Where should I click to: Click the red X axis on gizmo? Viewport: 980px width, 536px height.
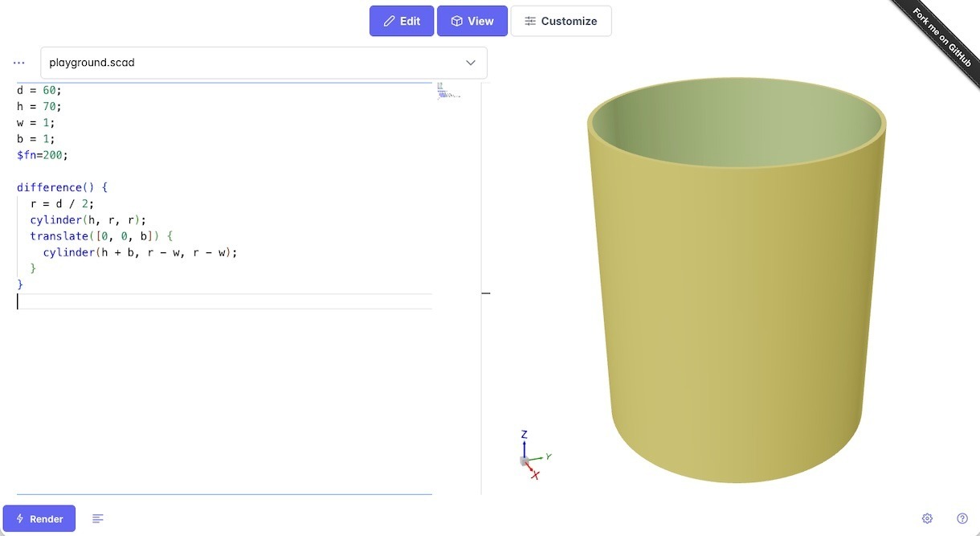pyautogui.click(x=534, y=474)
